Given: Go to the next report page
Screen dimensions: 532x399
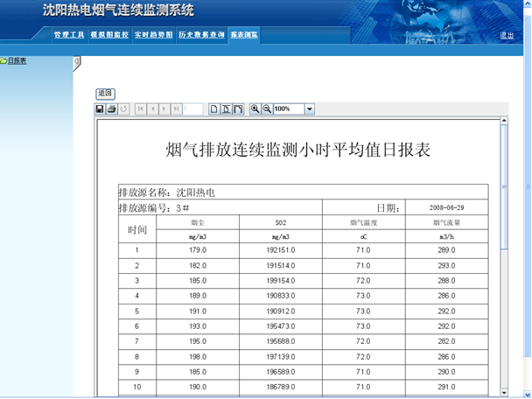Looking at the screenshot, I should coord(165,109).
